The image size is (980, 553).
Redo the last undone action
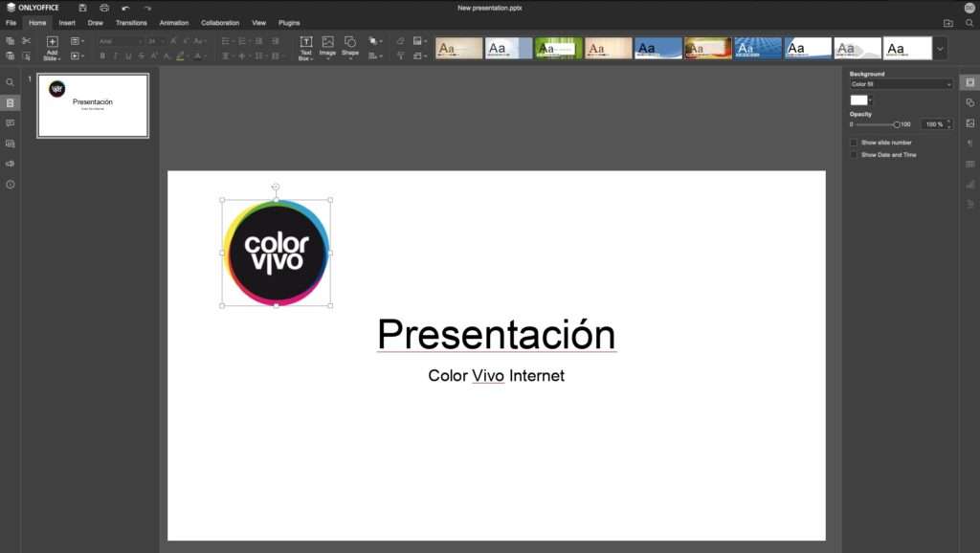click(147, 8)
